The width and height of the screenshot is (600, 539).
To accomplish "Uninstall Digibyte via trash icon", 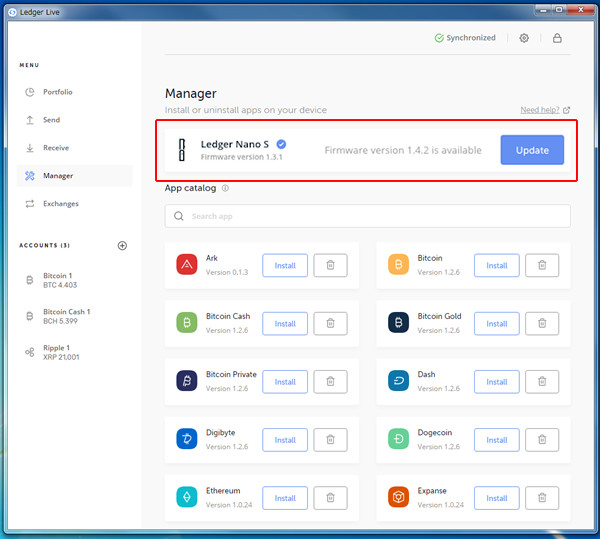I will click(331, 440).
